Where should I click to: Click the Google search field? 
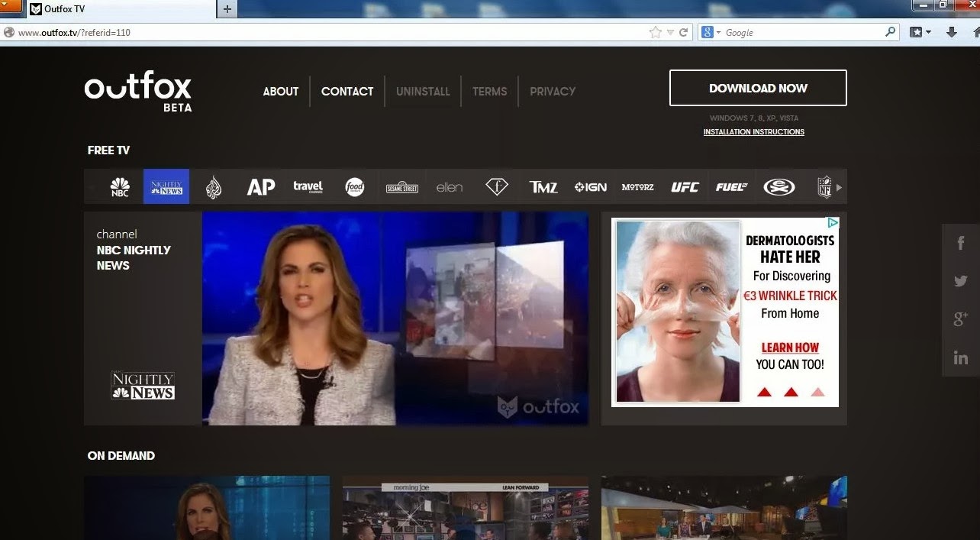click(801, 33)
